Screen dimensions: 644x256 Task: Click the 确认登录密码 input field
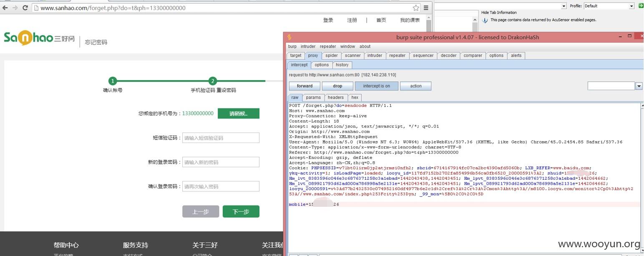tap(221, 186)
